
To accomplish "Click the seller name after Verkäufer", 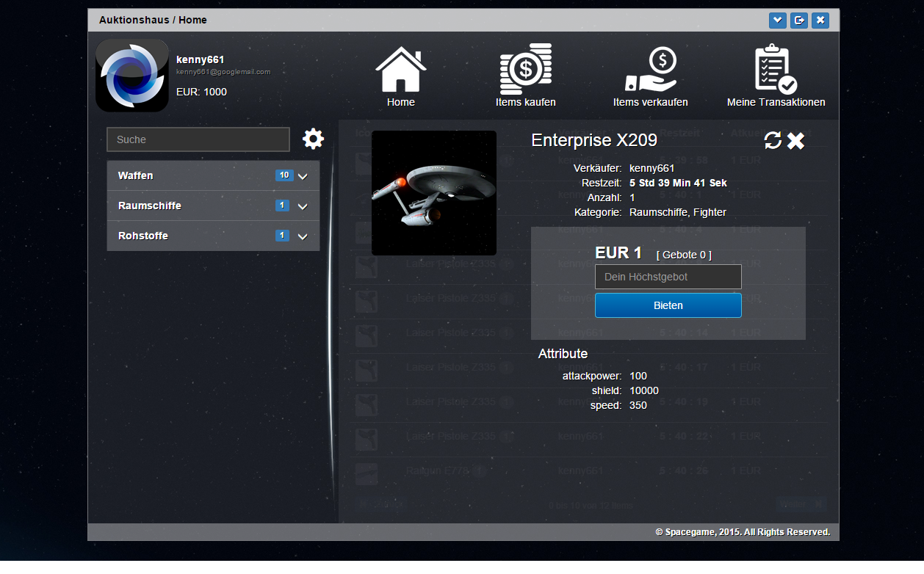I will click(x=652, y=168).
